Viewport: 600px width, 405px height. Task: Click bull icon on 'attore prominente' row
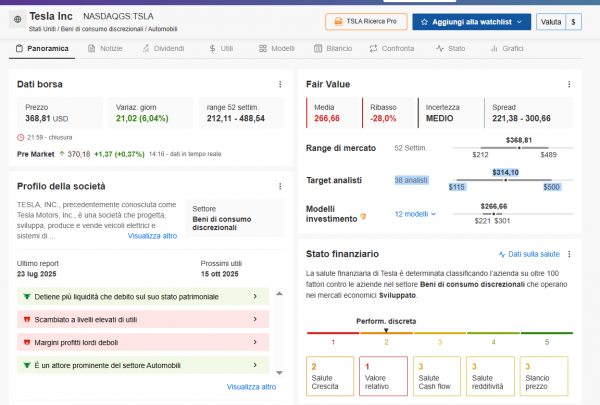coord(27,365)
